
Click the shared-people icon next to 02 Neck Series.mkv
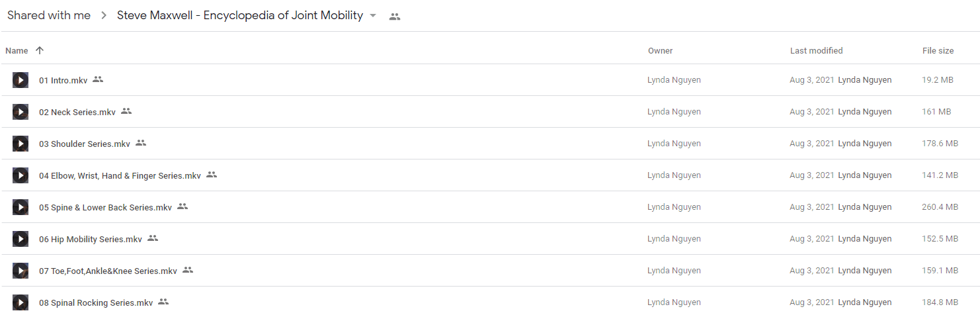[x=126, y=111]
